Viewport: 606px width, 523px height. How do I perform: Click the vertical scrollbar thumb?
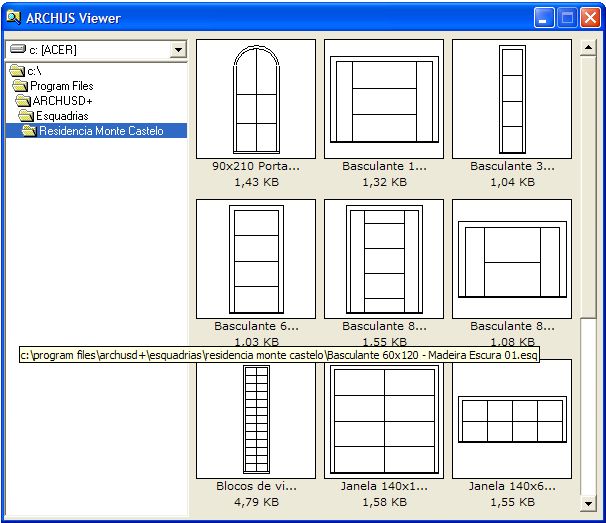click(x=588, y=187)
